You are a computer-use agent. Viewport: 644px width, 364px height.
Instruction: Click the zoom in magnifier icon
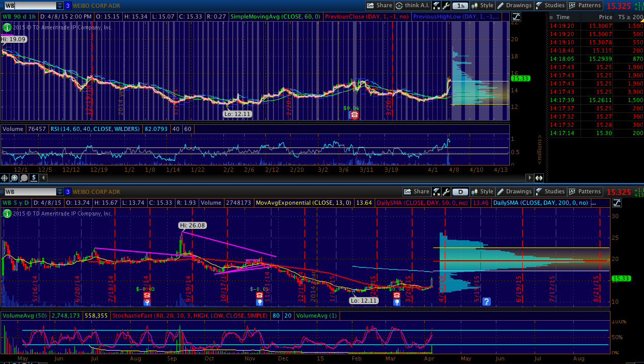(x=14, y=178)
